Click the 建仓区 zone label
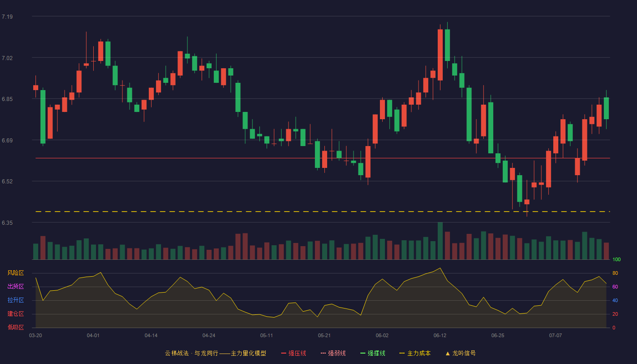The height and width of the screenshot is (364, 637). coord(15,314)
